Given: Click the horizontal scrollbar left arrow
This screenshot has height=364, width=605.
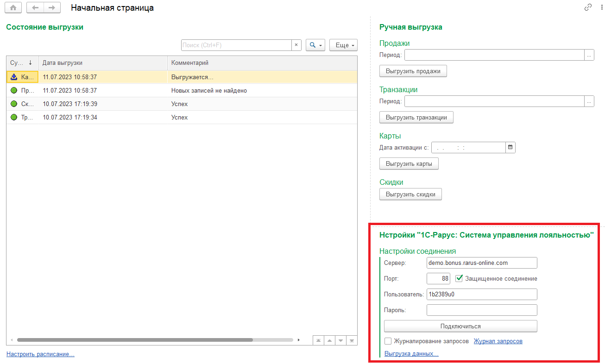Looking at the screenshot, I should pyautogui.click(x=11, y=340).
